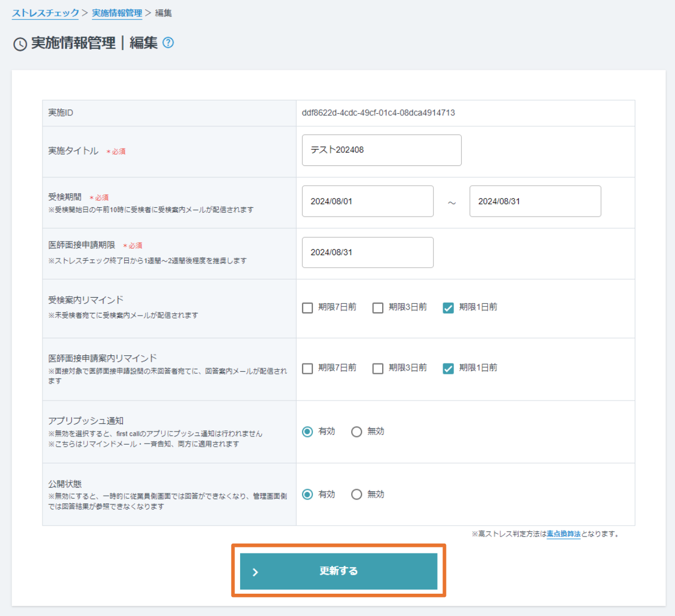This screenshot has width=675, height=616.
Task: Open the 受検期間 start date field
Action: 367,201
